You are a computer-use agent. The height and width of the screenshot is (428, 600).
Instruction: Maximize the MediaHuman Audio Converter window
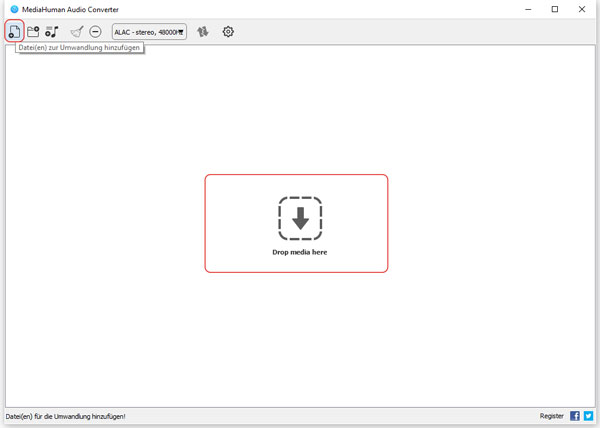[555, 9]
